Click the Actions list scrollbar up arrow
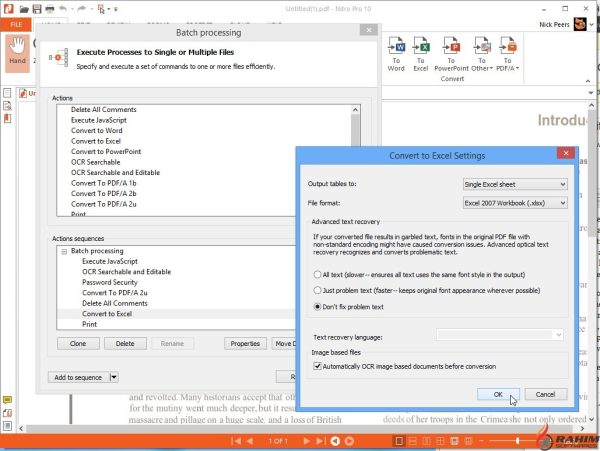This screenshot has height=451, width=600. click(355, 110)
